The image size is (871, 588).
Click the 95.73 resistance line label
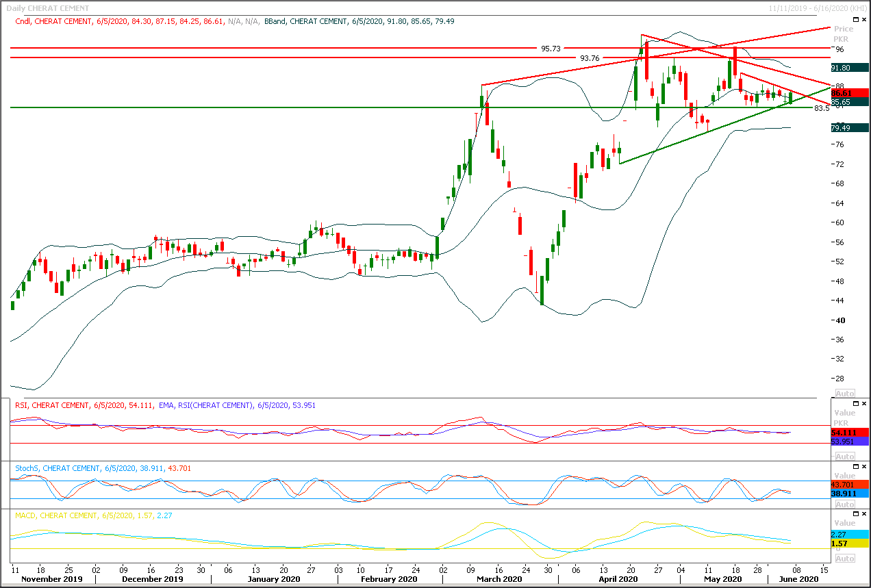click(551, 49)
